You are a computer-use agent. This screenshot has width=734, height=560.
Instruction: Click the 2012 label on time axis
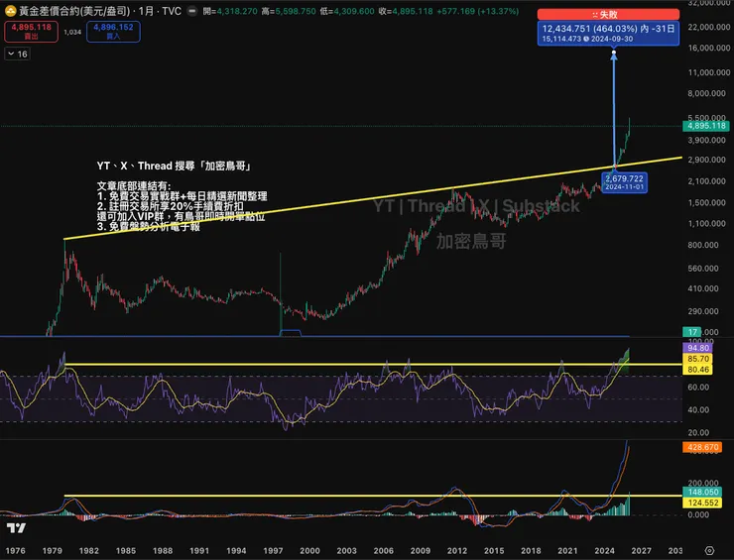point(457,551)
